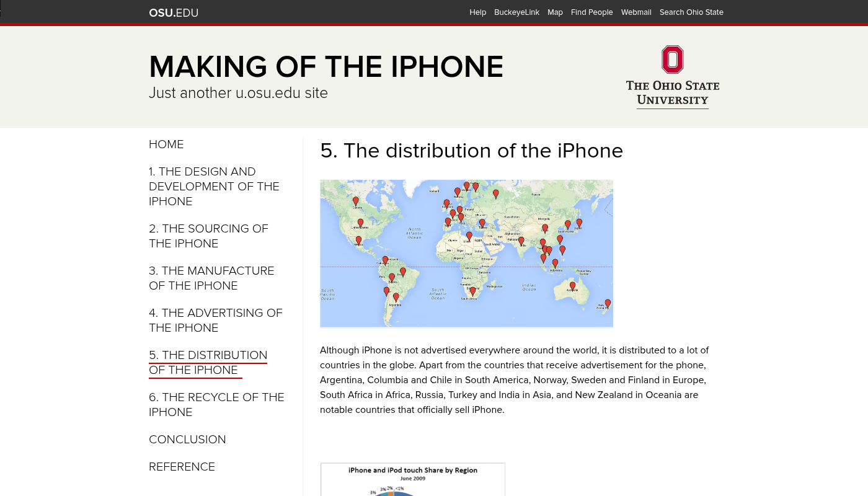Go to the Home page in sidebar
868x496 pixels.
click(x=166, y=144)
